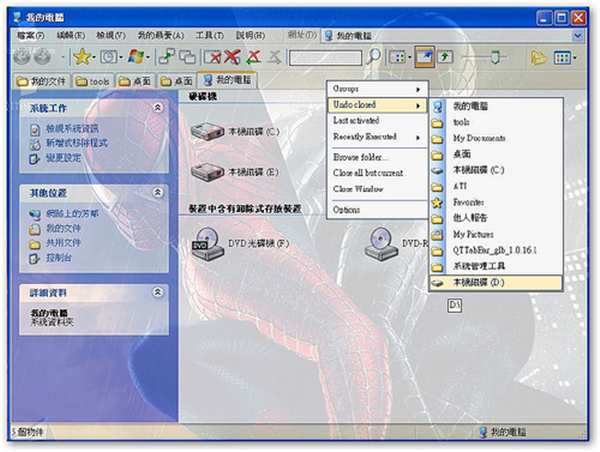Screen dimensions: 600x452
Task: Open 本機磁碟 (E:) drive icon
Action: coord(206,171)
